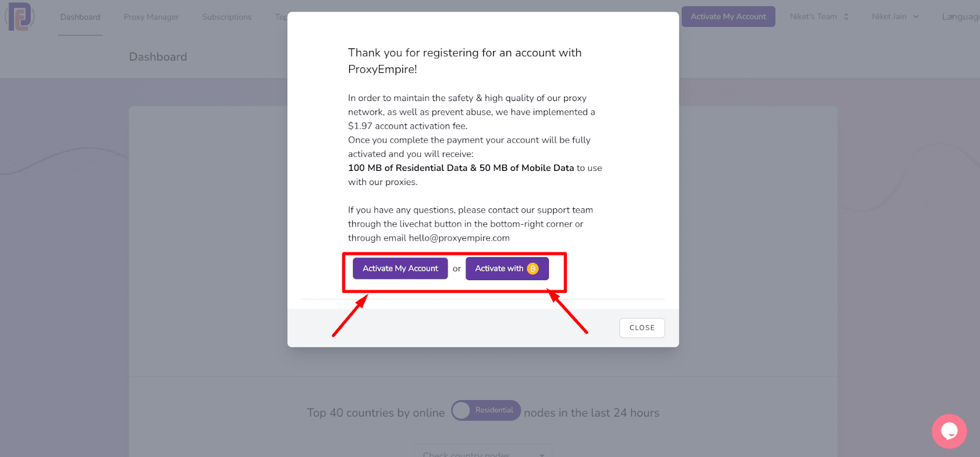The height and width of the screenshot is (457, 980).
Task: Open the Niket Jain user menu
Action: [x=895, y=17]
